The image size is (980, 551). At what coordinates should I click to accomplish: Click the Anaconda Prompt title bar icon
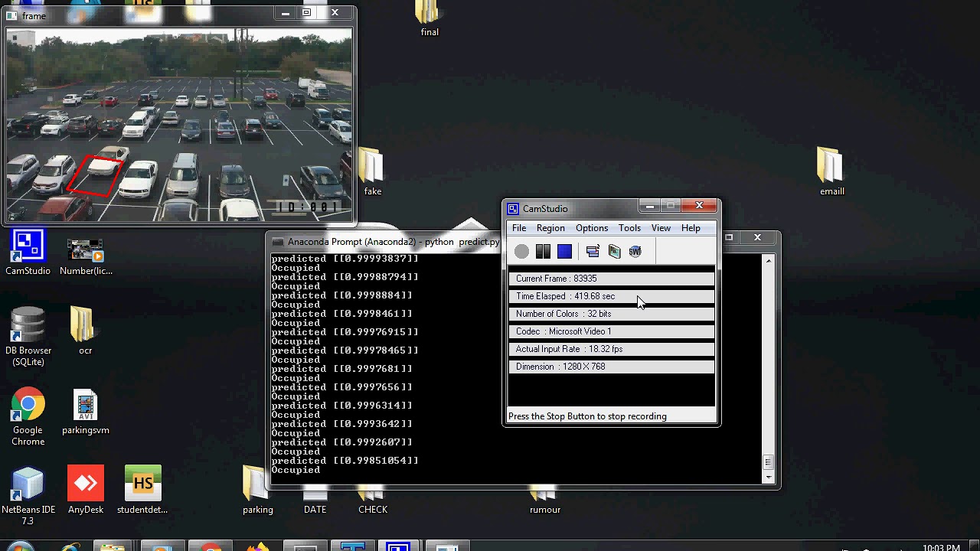coord(277,242)
